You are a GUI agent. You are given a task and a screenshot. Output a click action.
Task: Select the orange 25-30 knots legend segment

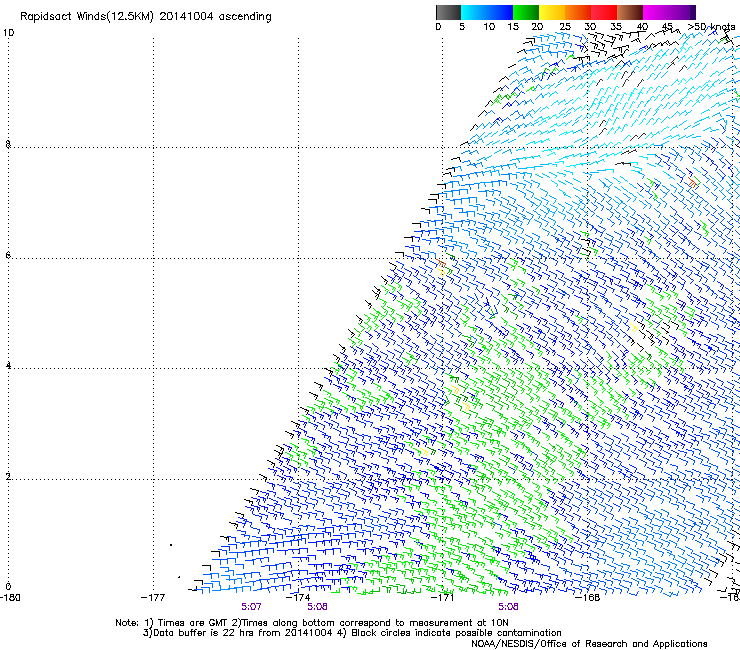578,12
